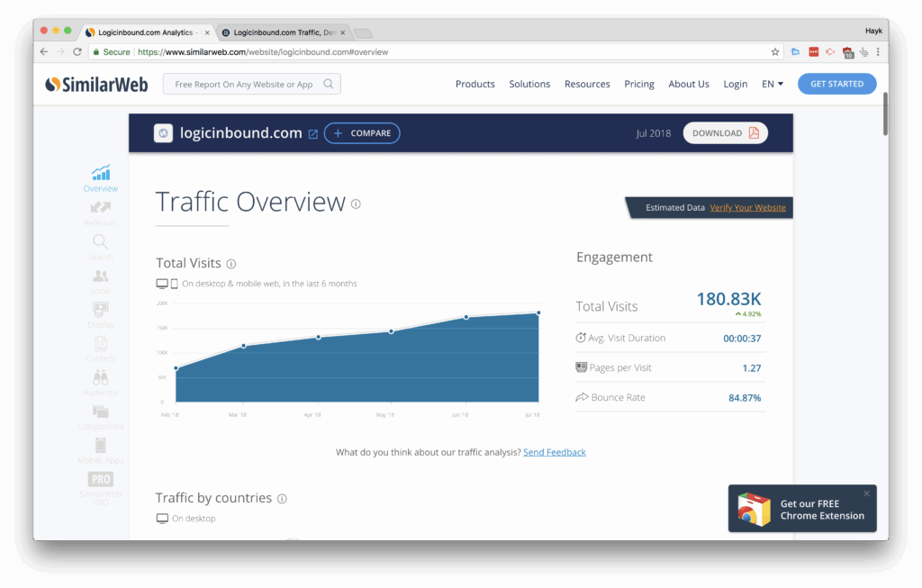Close the Logicinbound.com Traffic tab
Viewport: 922px width, 588px height.
343,33
